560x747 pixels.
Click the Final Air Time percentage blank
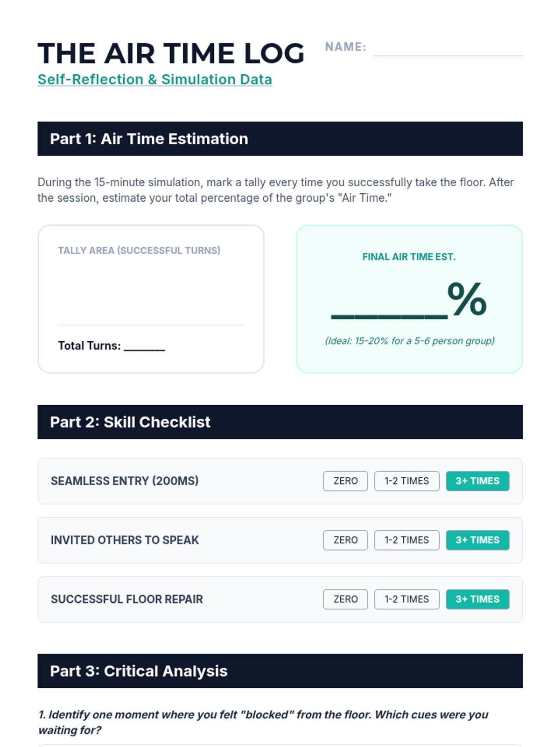(x=389, y=310)
